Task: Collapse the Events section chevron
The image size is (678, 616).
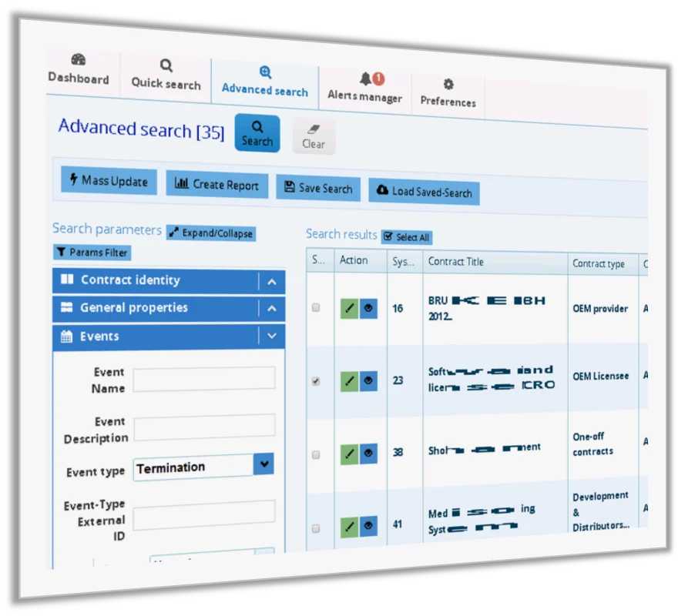Action: click(x=271, y=336)
